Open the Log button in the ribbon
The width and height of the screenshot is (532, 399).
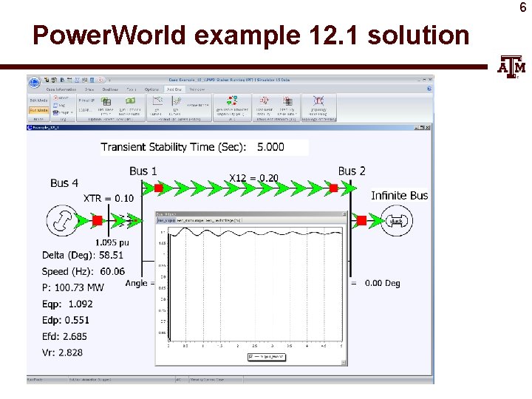pyautogui.click(x=60, y=105)
